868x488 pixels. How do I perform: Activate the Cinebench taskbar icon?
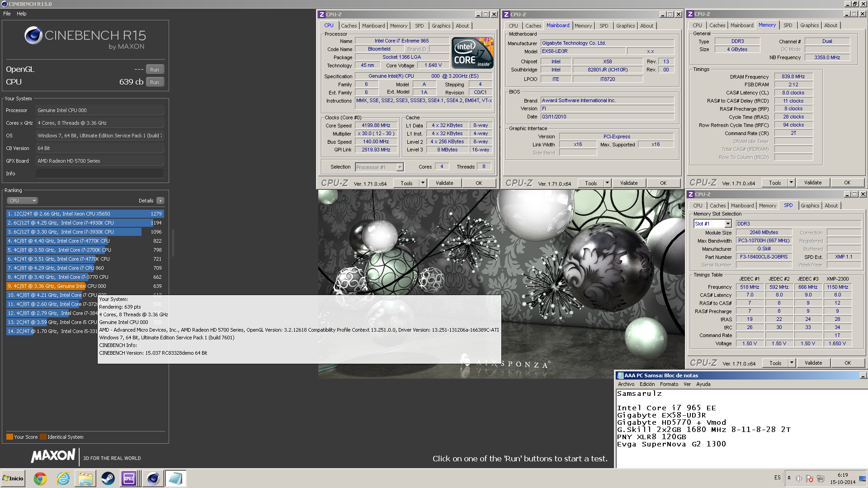coord(153,479)
